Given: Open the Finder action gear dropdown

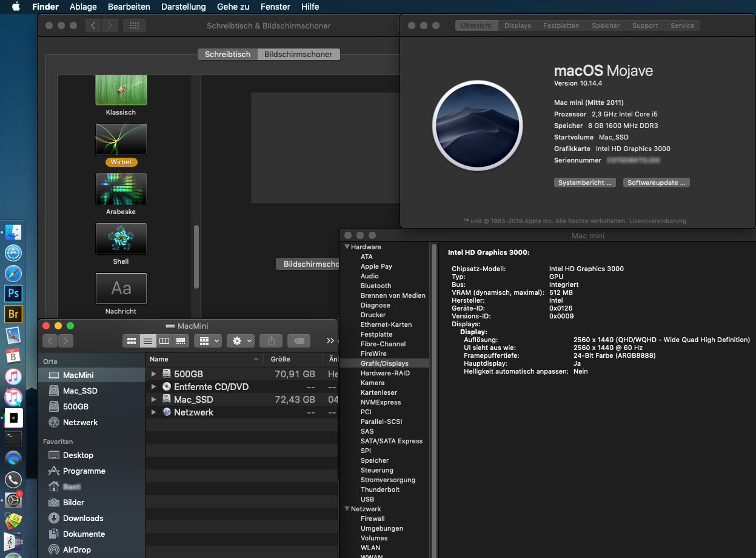Looking at the screenshot, I should [239, 341].
